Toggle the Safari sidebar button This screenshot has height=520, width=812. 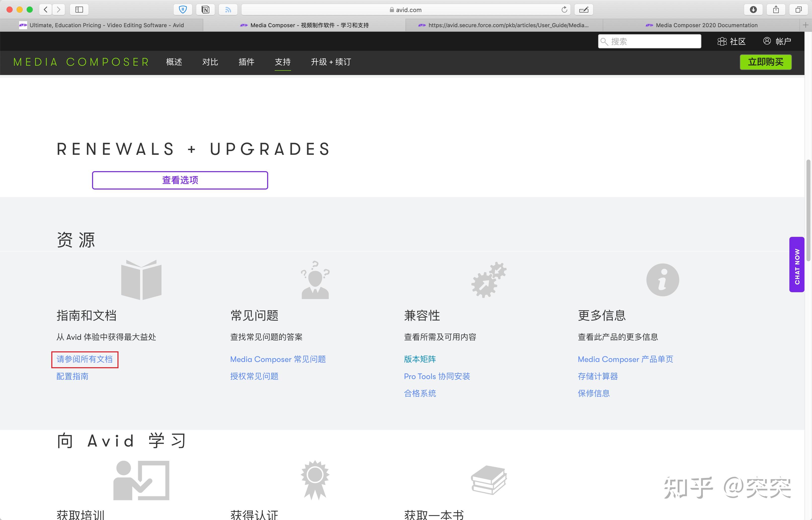pyautogui.click(x=79, y=10)
